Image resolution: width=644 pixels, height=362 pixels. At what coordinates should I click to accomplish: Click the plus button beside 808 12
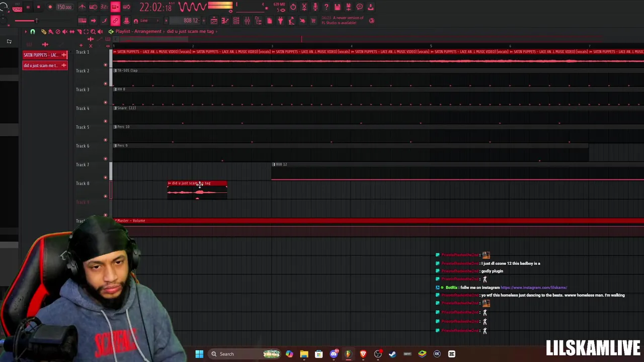pos(203,21)
